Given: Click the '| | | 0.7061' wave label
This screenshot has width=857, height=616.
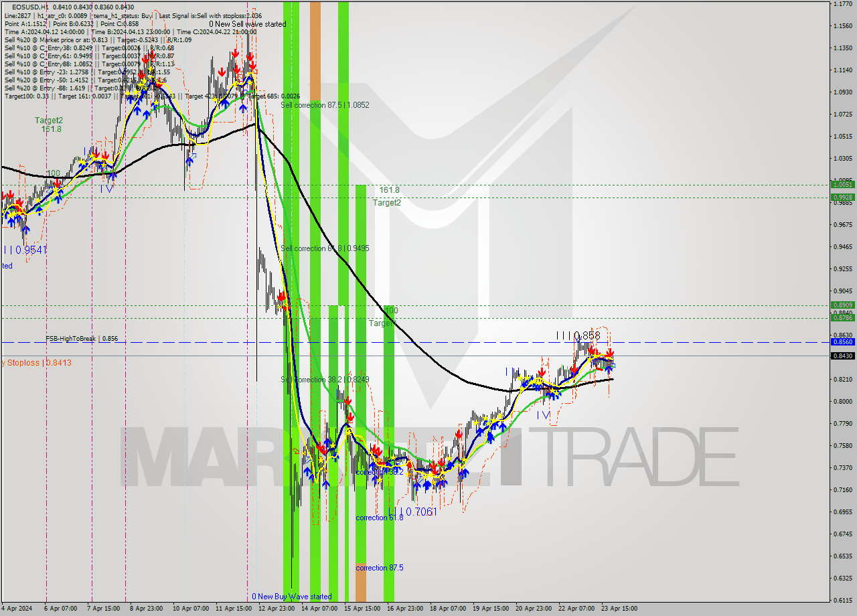Looking at the screenshot, I should tap(416, 512).
